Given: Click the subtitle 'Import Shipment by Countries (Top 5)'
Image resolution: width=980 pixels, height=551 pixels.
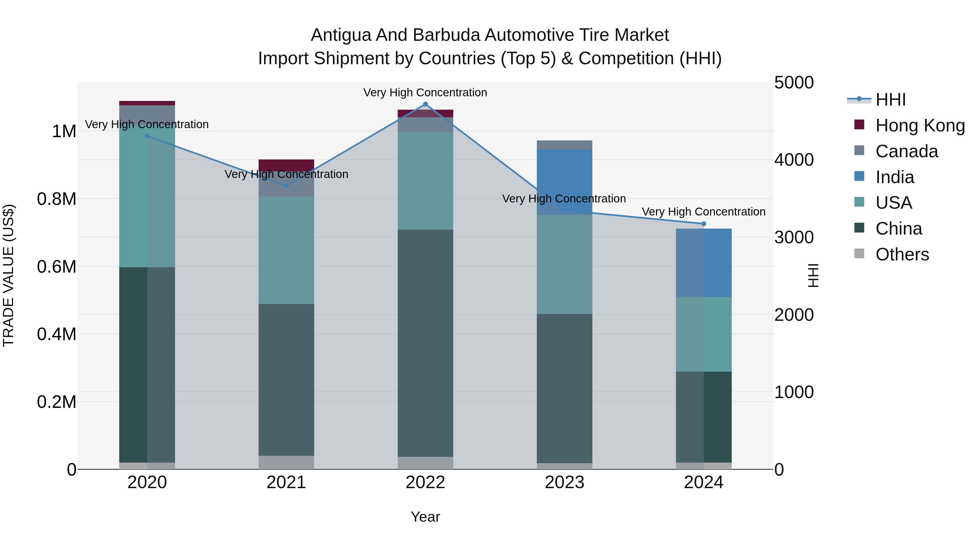Looking at the screenshot, I should tap(407, 59).
